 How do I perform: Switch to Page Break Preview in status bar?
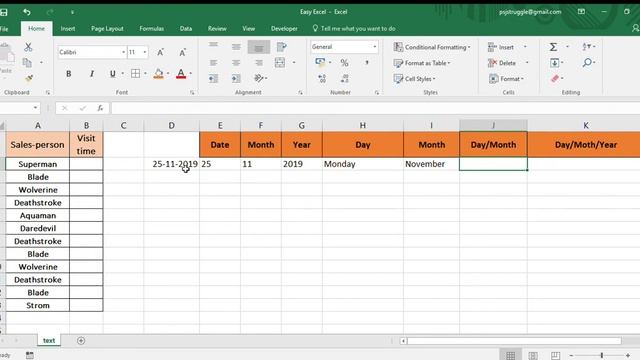556,356
